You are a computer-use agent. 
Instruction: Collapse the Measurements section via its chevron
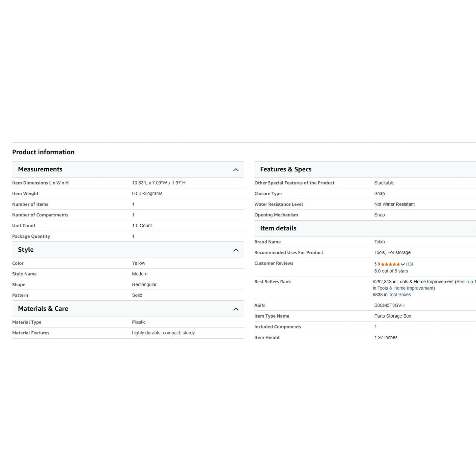(236, 170)
